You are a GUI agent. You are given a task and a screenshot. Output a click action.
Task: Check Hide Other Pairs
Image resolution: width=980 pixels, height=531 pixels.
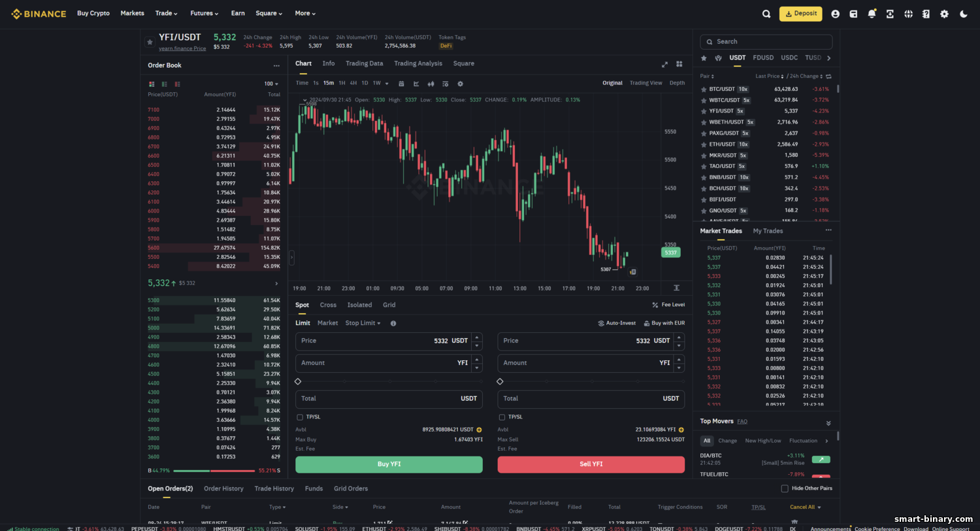(785, 488)
